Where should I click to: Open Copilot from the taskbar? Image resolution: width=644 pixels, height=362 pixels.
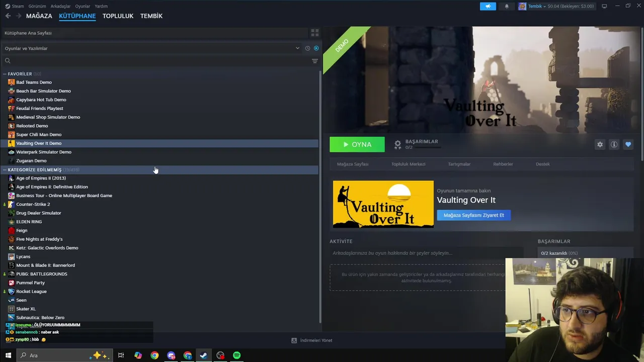(138, 355)
